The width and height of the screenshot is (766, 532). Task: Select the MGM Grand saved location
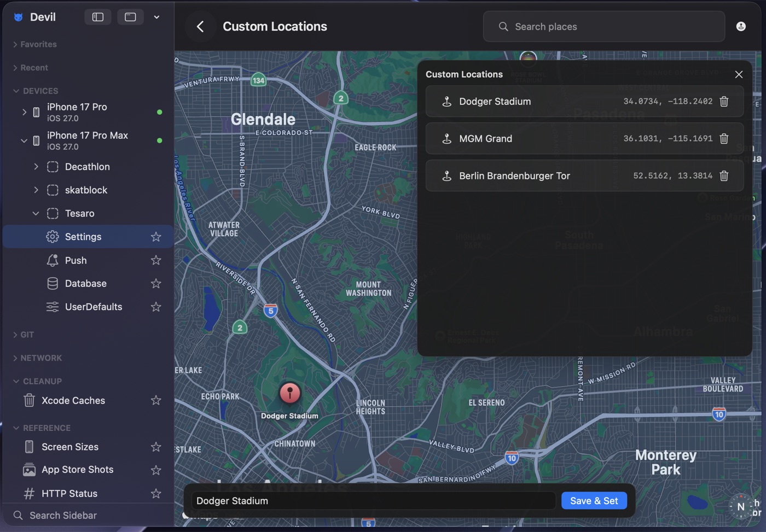pyautogui.click(x=584, y=138)
